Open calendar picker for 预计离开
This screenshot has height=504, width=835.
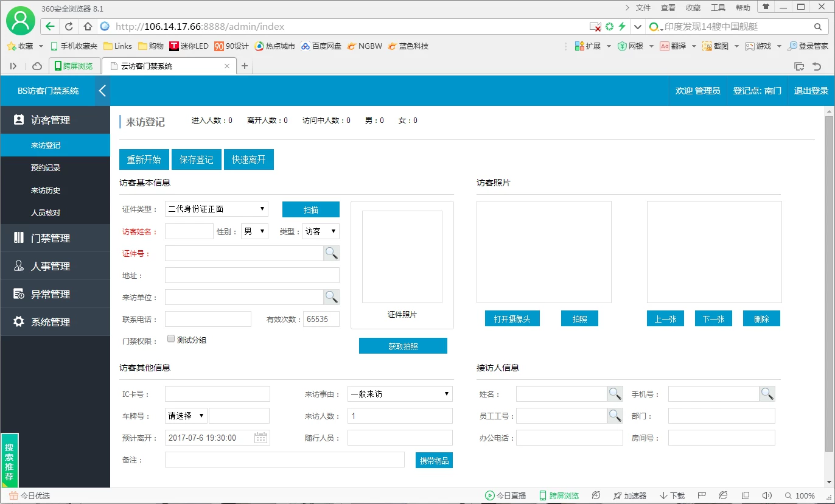click(260, 438)
